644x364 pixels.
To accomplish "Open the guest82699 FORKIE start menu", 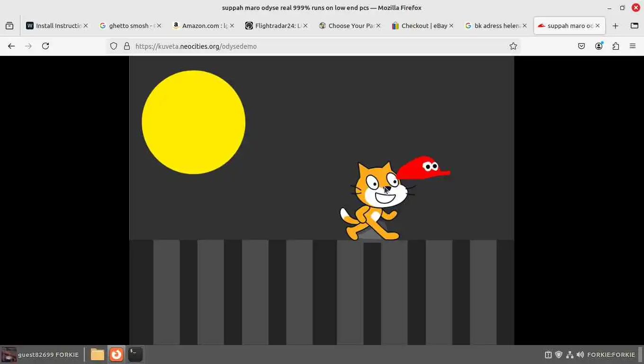I will (x=40, y=355).
